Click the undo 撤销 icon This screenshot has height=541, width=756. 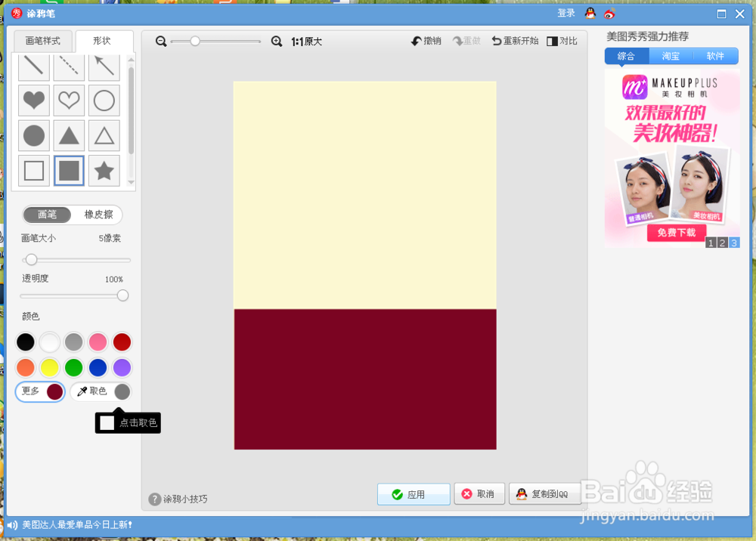pos(426,41)
